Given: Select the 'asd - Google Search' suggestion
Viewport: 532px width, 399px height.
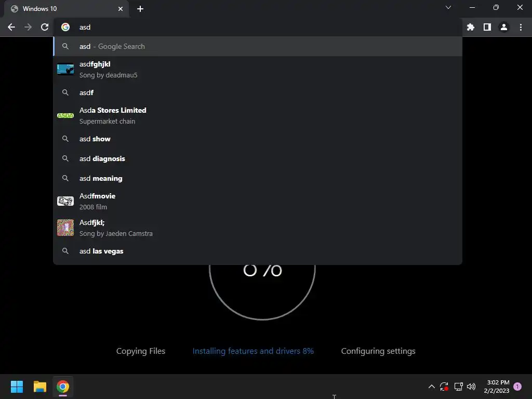Looking at the screenshot, I should pos(258,46).
